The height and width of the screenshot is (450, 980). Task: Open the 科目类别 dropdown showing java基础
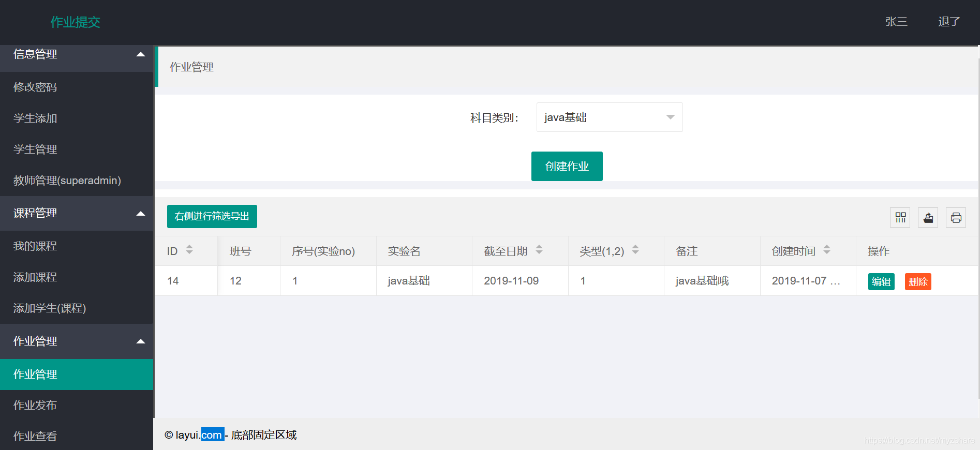click(x=610, y=117)
